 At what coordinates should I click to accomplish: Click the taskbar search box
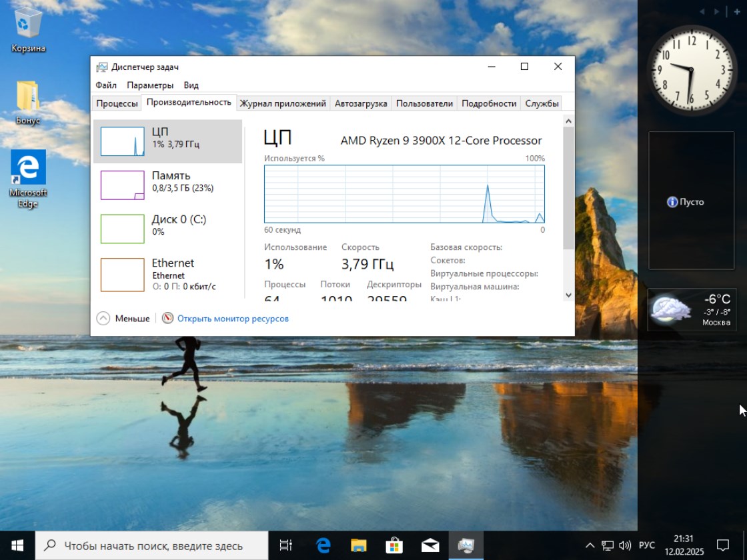coord(151,545)
